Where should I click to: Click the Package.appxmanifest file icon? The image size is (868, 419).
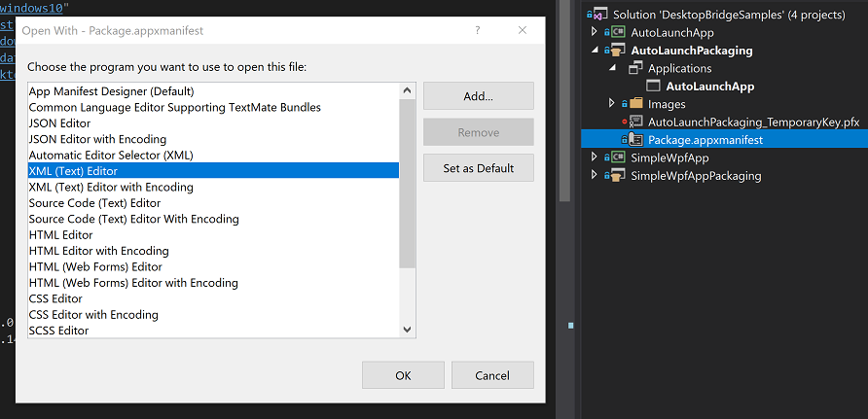(x=635, y=140)
